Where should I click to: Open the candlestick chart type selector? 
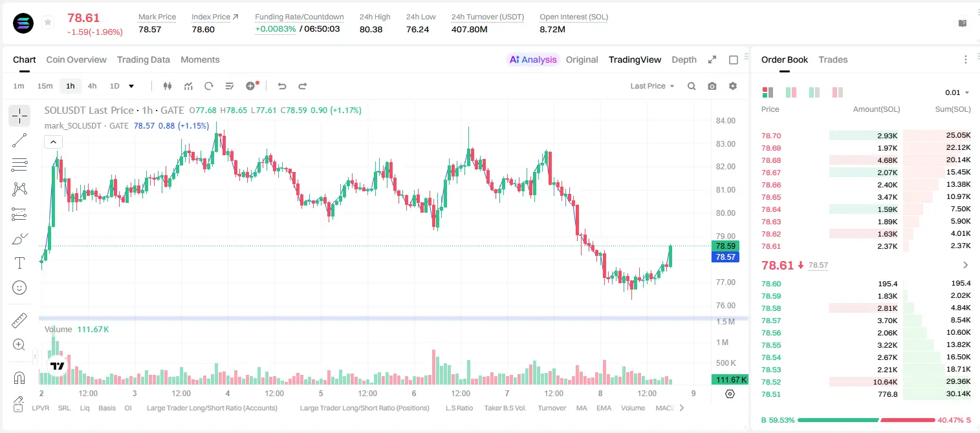(168, 86)
